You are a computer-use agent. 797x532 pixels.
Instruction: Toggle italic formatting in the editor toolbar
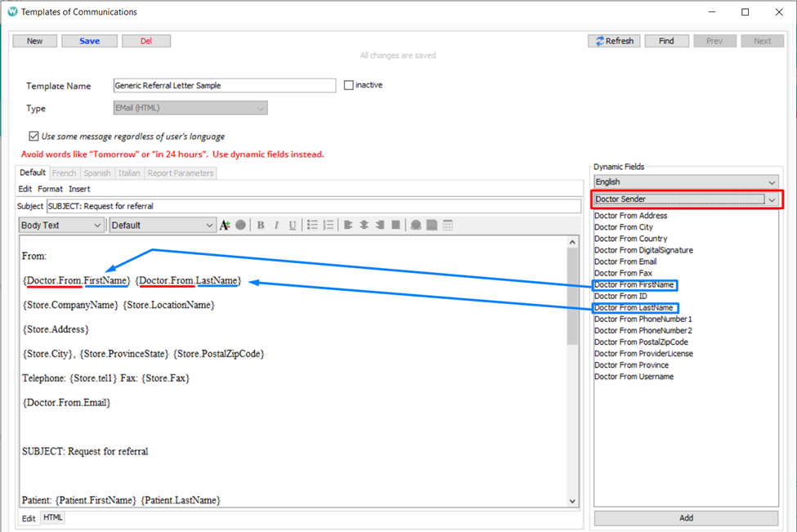click(276, 225)
